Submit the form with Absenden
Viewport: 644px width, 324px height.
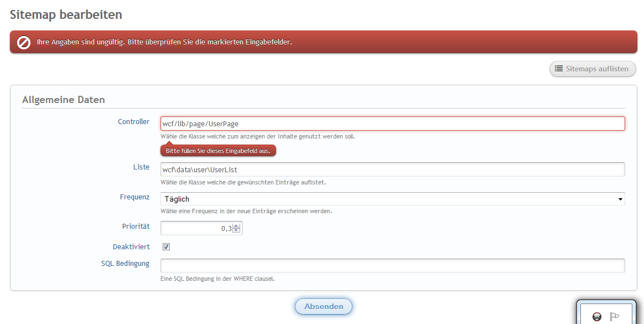click(324, 306)
